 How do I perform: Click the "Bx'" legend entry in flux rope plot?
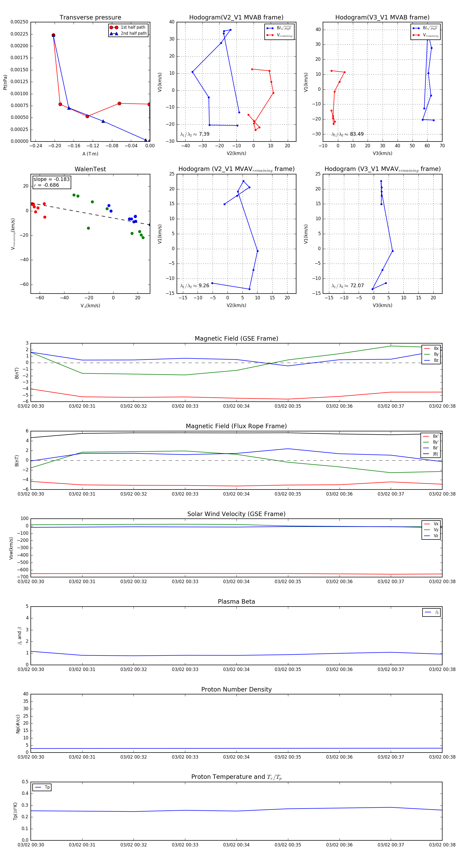431,436
